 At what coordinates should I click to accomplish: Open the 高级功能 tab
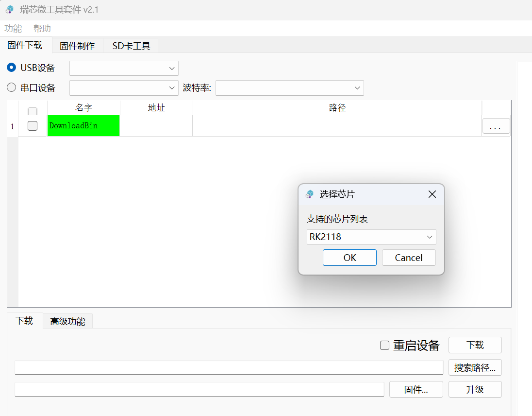click(67, 321)
